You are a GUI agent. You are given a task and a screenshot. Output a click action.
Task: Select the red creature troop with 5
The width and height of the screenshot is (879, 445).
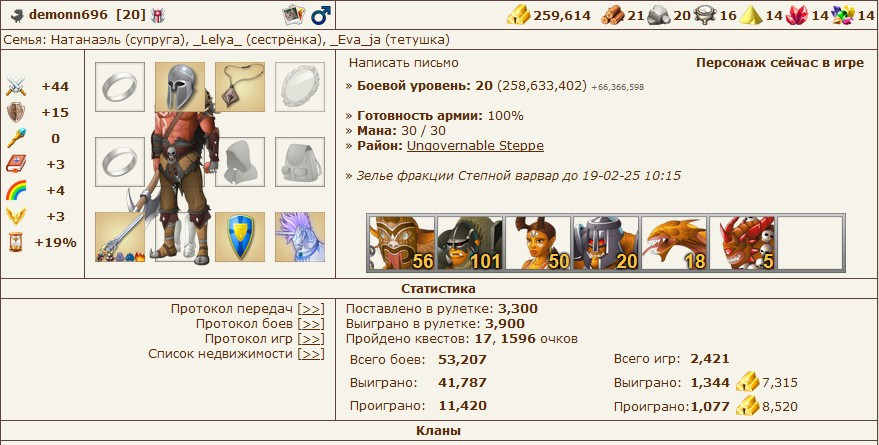click(x=742, y=243)
